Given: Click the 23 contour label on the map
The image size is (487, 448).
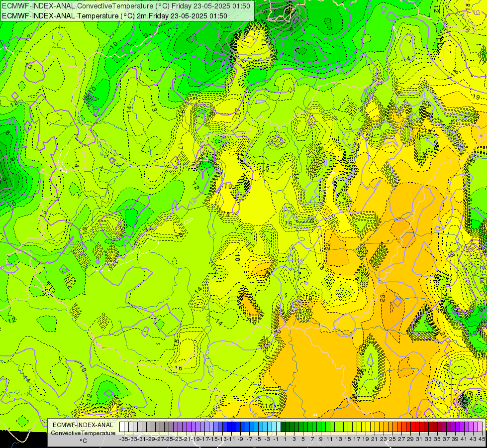Looking at the screenshot, I should click(383, 298).
